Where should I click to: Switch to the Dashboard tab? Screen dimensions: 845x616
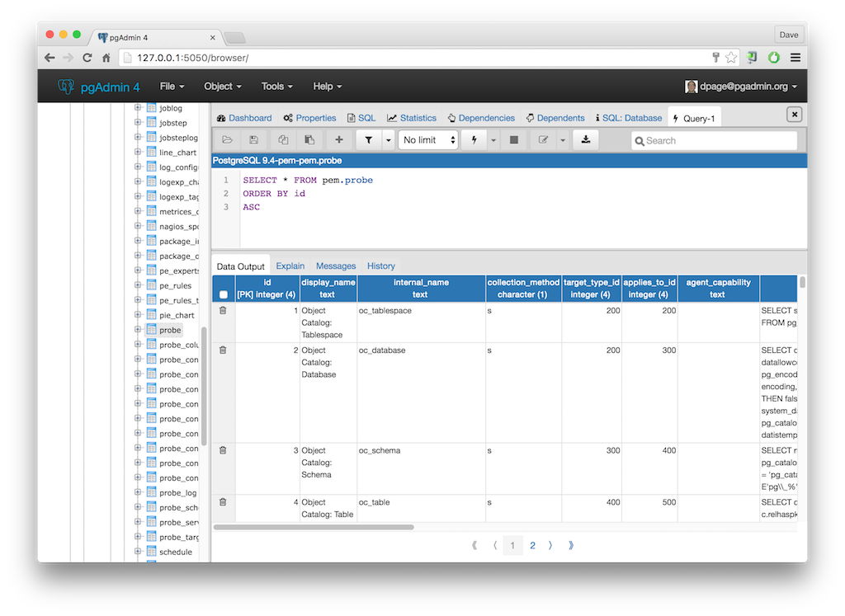pyautogui.click(x=244, y=118)
